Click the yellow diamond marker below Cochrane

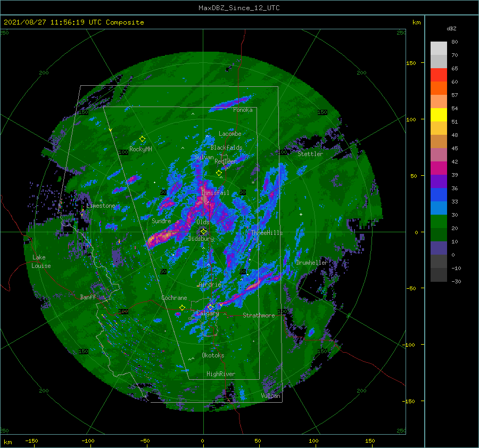point(183,307)
